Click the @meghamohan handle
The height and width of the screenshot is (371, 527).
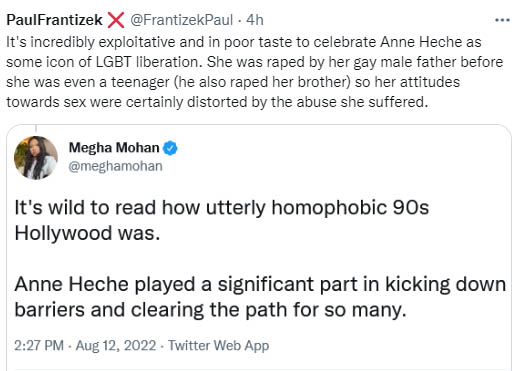[116, 166]
